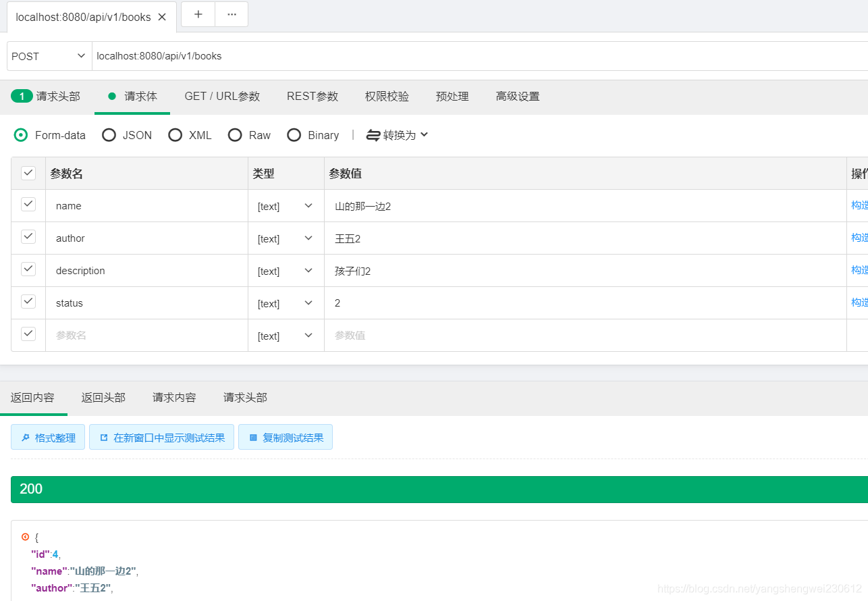Switch to the 请求内容 response tab

point(174,398)
